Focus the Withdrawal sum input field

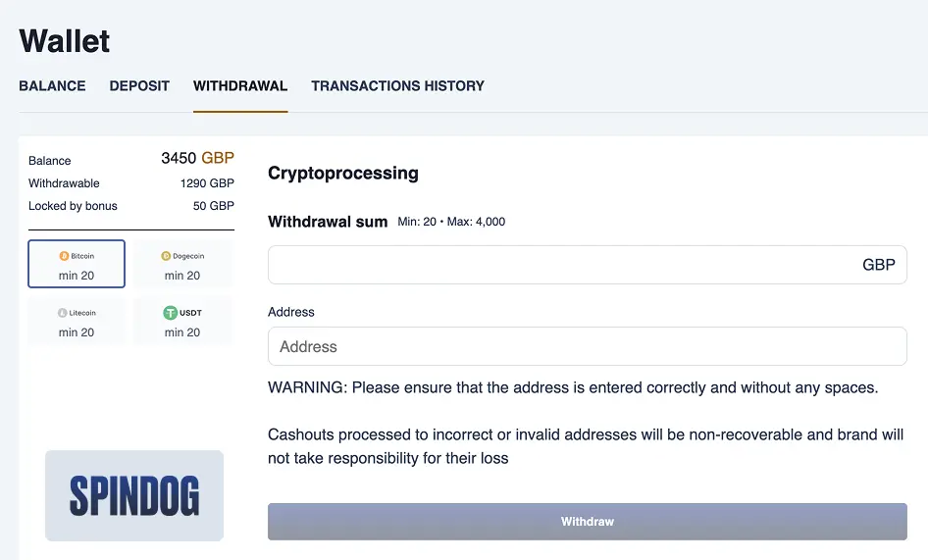tap(559, 265)
